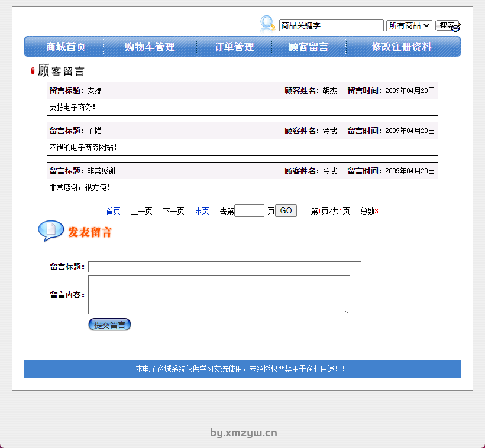The height and width of the screenshot is (448, 485).
Task: Click the GO page jump button
Action: tap(286, 211)
